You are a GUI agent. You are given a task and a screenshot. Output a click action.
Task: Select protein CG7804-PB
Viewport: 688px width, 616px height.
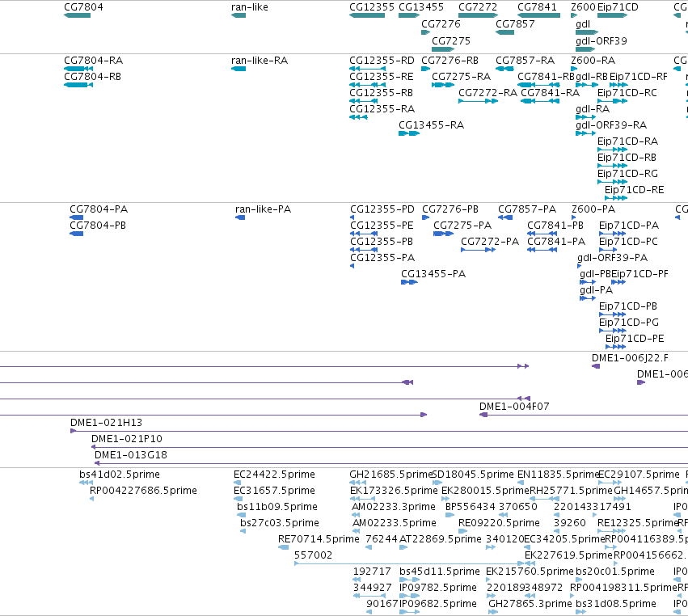pyautogui.click(x=98, y=225)
